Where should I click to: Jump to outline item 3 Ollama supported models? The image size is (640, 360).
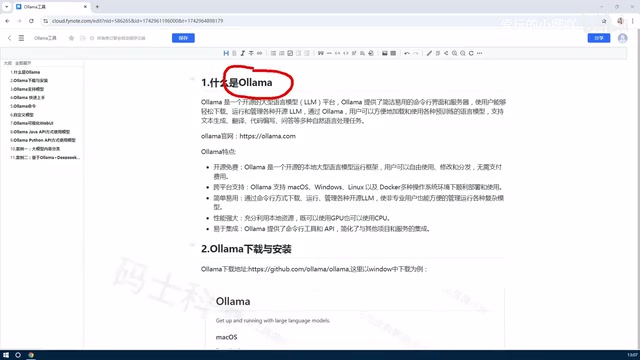(27, 89)
